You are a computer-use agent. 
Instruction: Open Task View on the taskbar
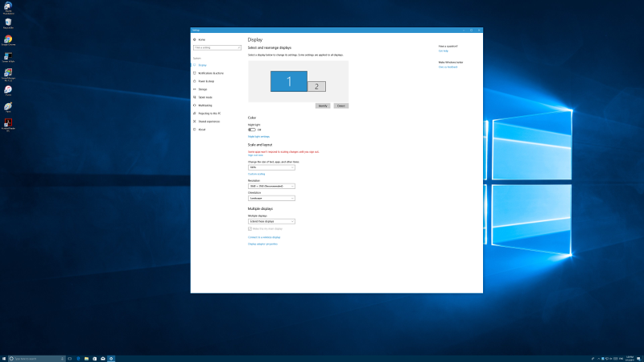pos(70,359)
